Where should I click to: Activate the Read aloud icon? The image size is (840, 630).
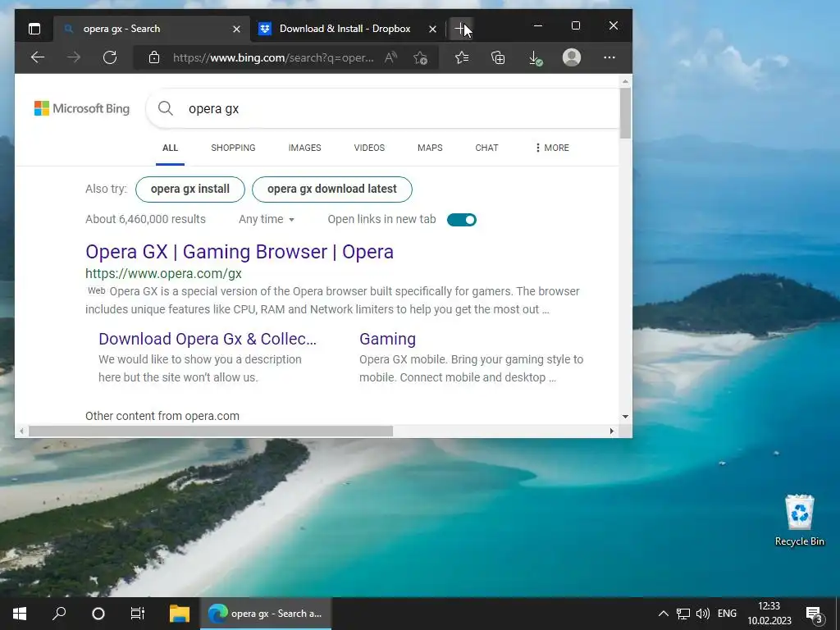tap(390, 57)
